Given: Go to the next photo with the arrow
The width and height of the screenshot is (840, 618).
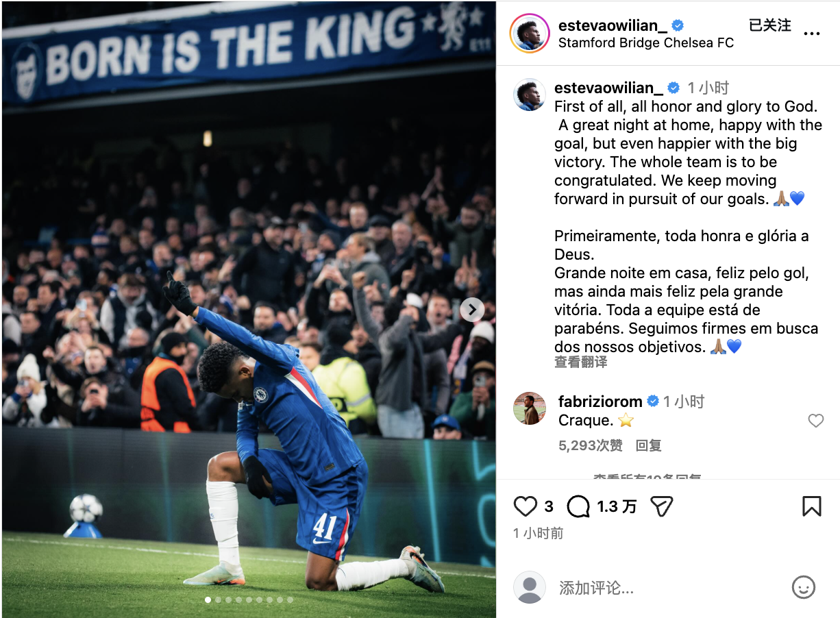Looking at the screenshot, I should [x=472, y=310].
